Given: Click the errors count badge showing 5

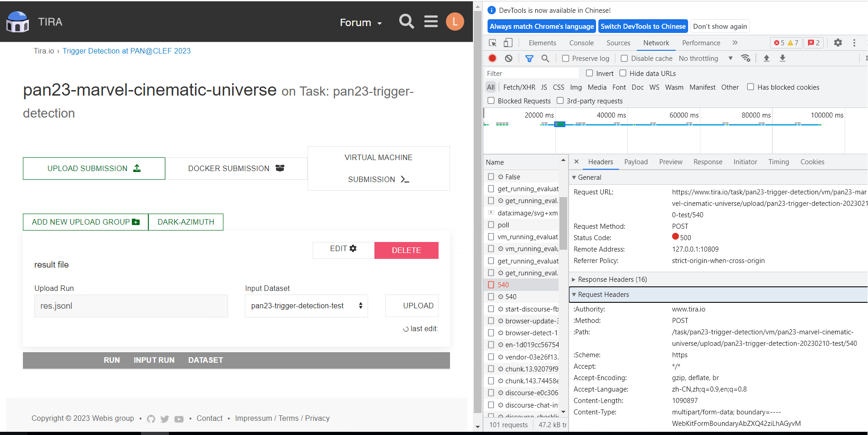Looking at the screenshot, I should coord(779,43).
